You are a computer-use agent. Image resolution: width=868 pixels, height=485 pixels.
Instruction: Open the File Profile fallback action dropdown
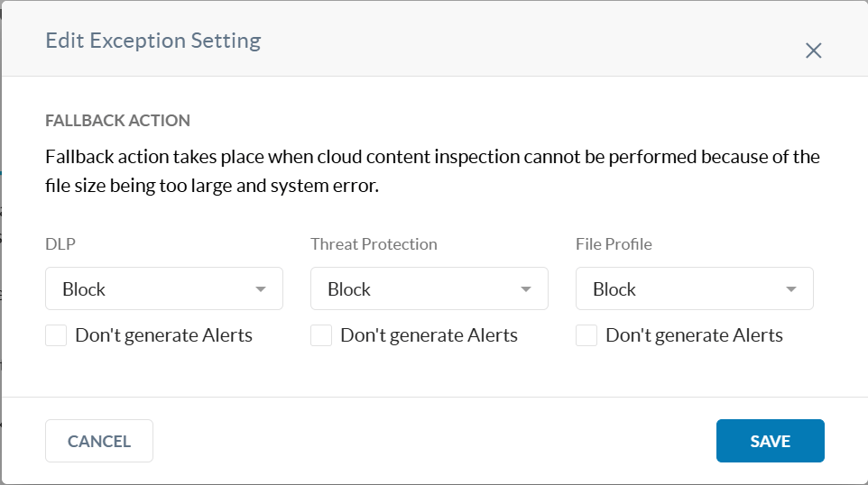694,288
